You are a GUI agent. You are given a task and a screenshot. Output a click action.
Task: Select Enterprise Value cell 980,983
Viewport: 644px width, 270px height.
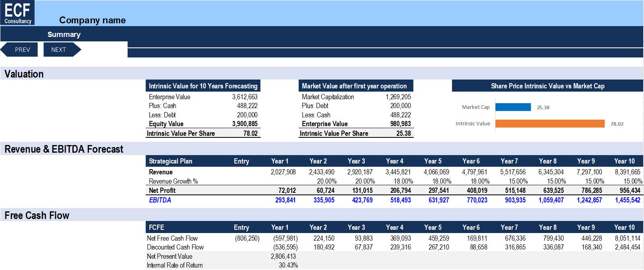point(400,124)
